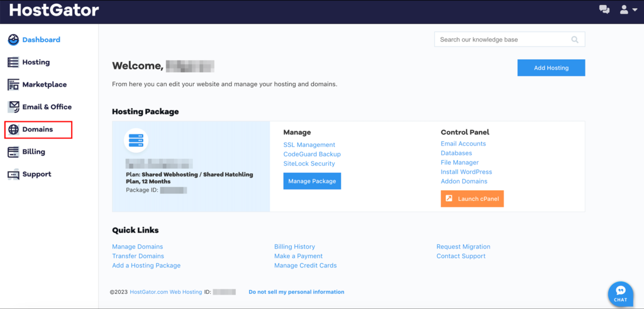Open the chat messages icon in header
This screenshot has height=309, width=644.
(x=604, y=9)
